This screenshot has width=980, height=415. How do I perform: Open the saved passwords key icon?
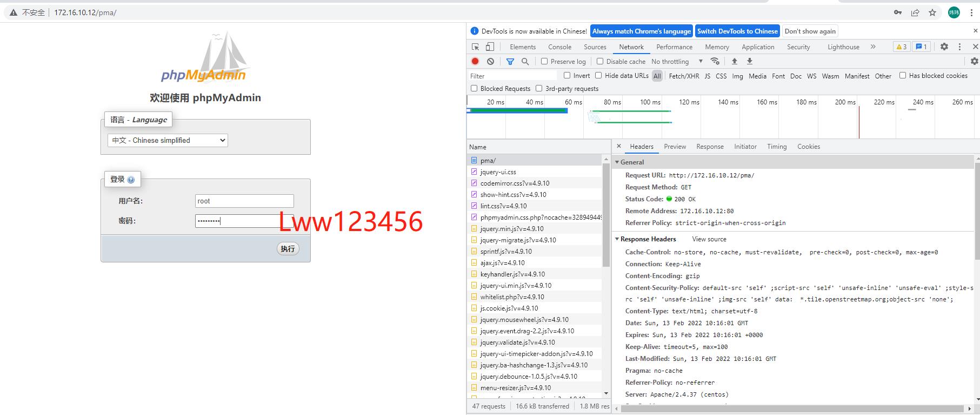tap(898, 12)
